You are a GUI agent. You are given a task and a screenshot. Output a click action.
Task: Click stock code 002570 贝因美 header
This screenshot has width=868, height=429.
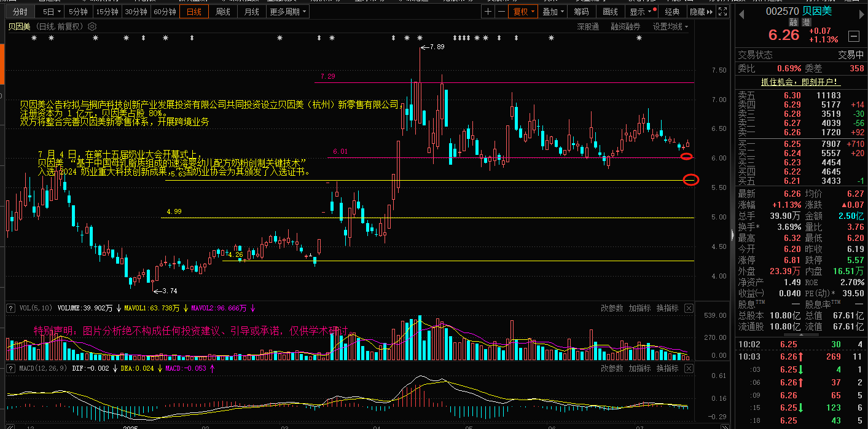pyautogui.click(x=800, y=11)
